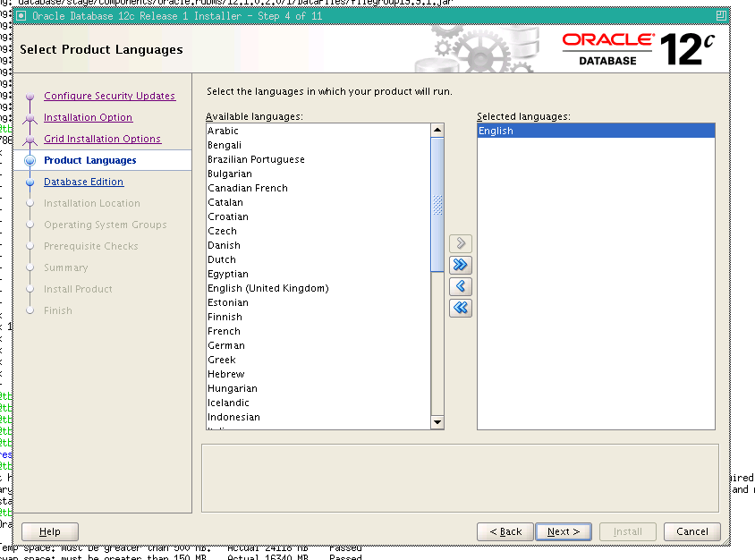The height and width of the screenshot is (560, 755).
Task: Jump to the Database Edition step
Action: coord(83,181)
